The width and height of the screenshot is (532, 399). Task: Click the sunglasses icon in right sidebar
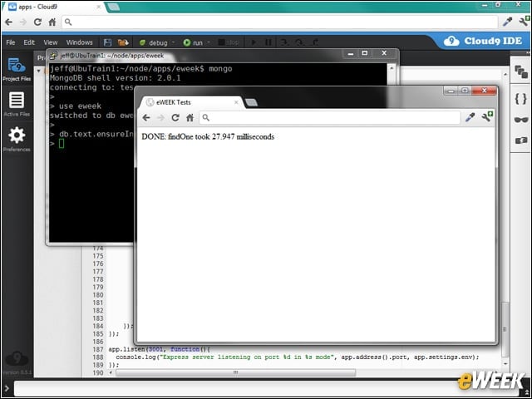pos(521,120)
